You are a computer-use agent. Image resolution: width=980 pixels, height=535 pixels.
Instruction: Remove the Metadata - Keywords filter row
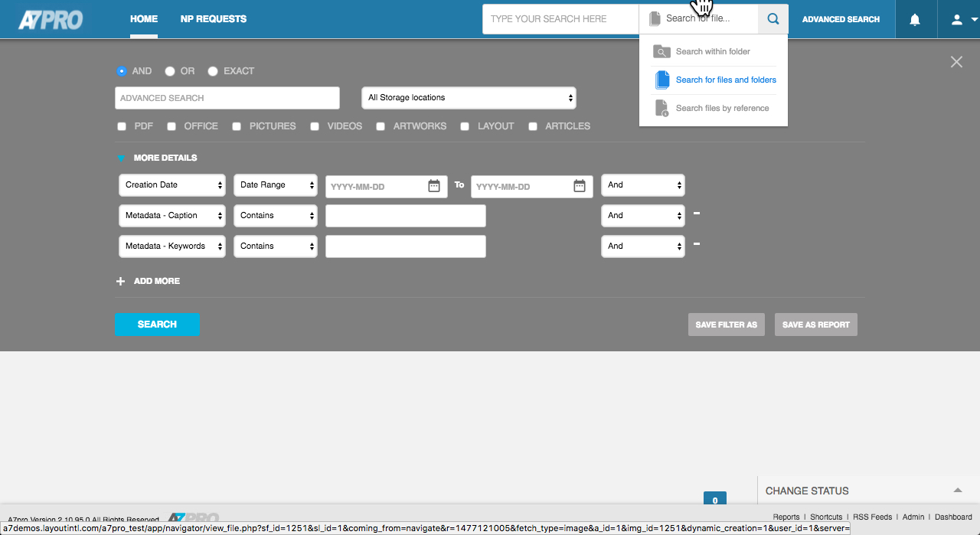tap(697, 244)
